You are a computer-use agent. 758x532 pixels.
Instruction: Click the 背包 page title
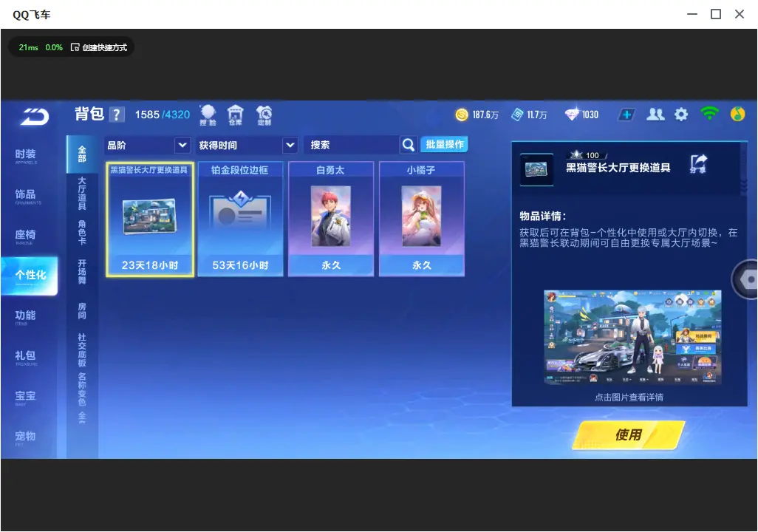coord(89,114)
